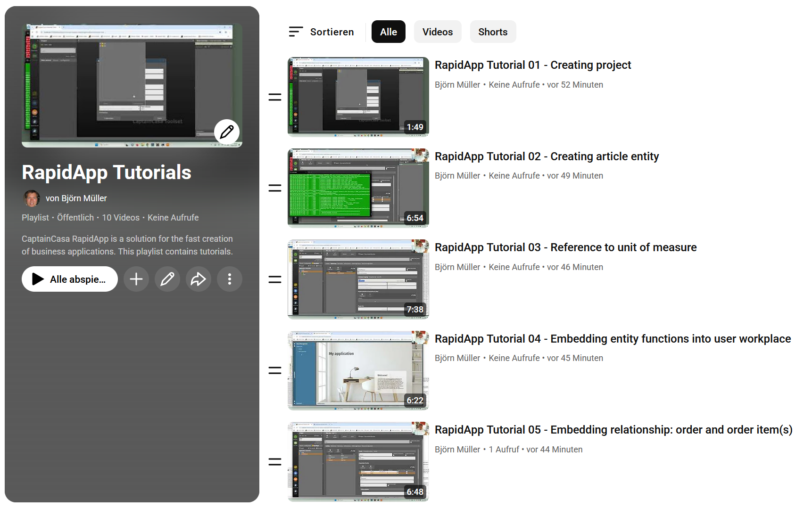Image resolution: width=812 pixels, height=508 pixels.
Task: Open Tutorial 02 Creating article entity title
Action: click(547, 156)
